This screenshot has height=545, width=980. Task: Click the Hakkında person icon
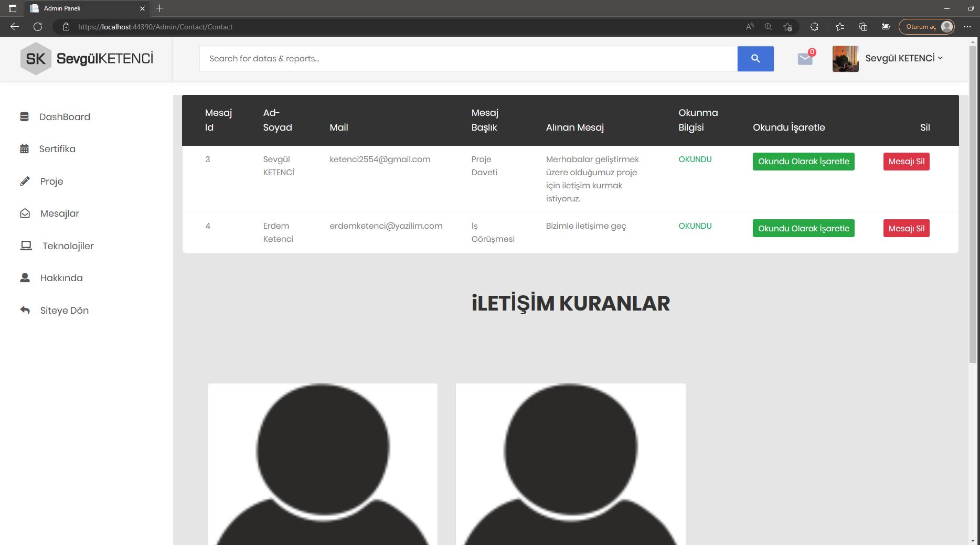point(25,278)
